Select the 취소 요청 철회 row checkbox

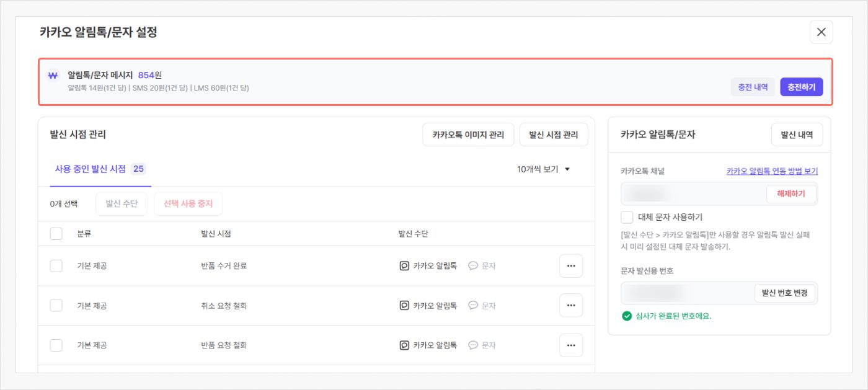pyautogui.click(x=56, y=306)
